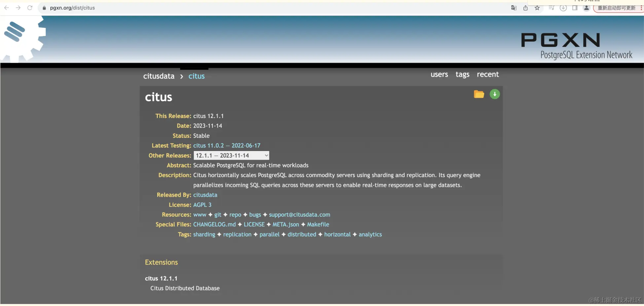The image size is (644, 306).
Task: Open the recent menu item
Action: (488, 75)
